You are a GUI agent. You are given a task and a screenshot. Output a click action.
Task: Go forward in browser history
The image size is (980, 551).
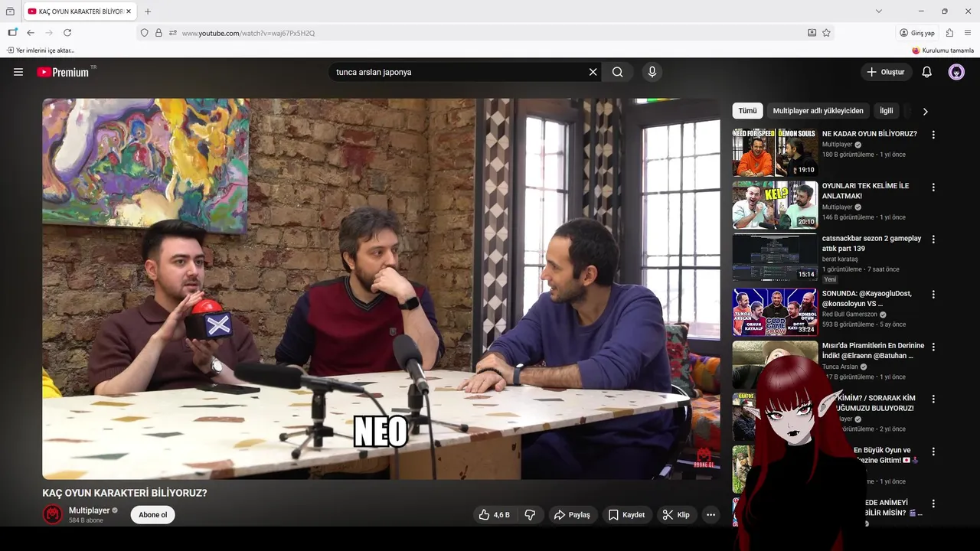pyautogui.click(x=49, y=33)
